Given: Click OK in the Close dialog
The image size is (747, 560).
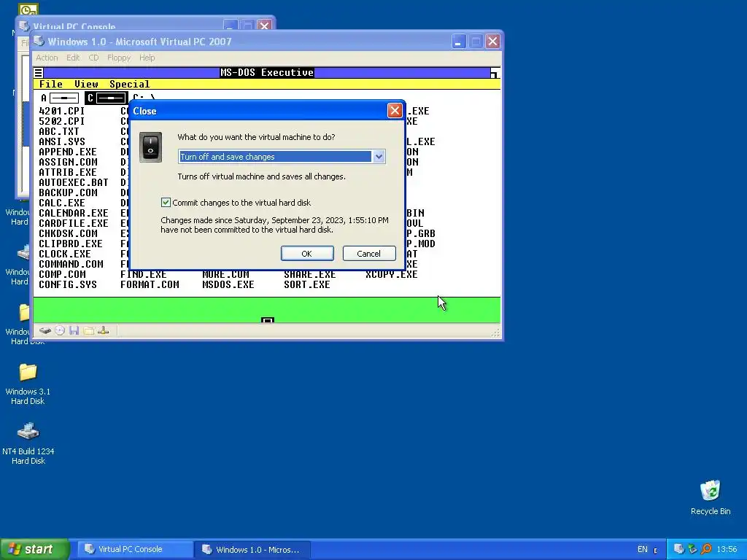Looking at the screenshot, I should click(307, 253).
